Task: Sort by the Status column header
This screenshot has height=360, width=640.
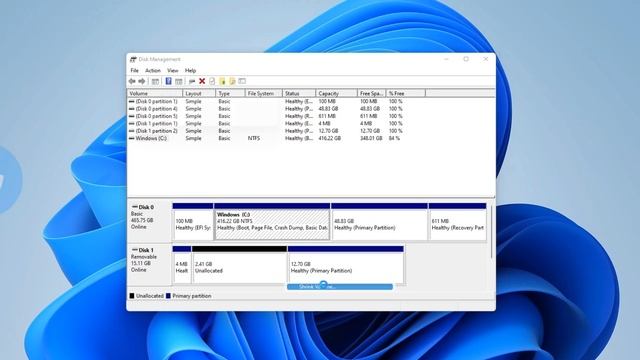Action: [299, 93]
